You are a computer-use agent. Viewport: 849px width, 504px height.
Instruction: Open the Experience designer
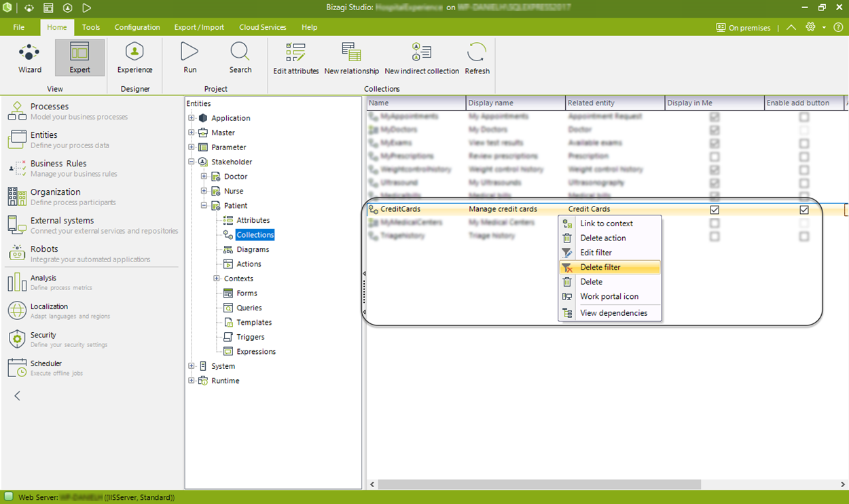[x=134, y=58]
